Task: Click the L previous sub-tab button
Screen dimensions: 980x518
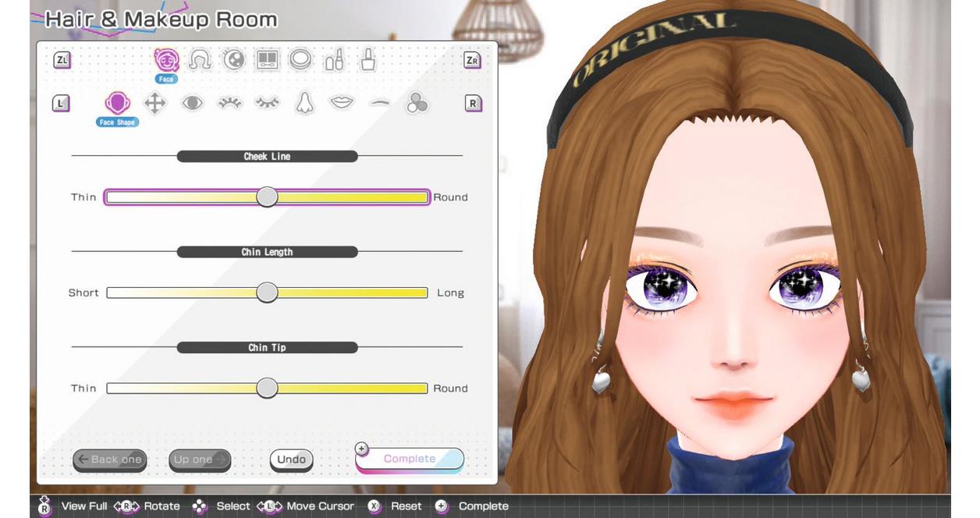Action: coord(61,103)
